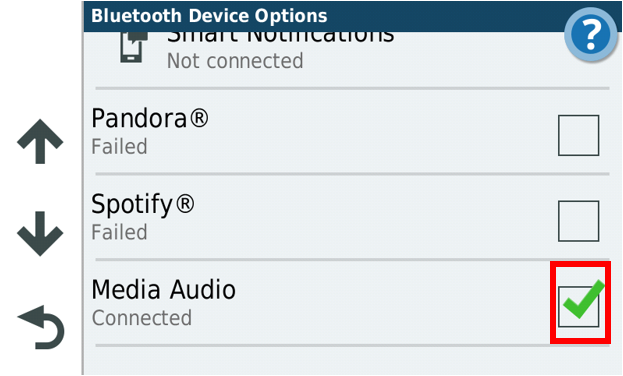Tap the up arrow icon

(40, 141)
